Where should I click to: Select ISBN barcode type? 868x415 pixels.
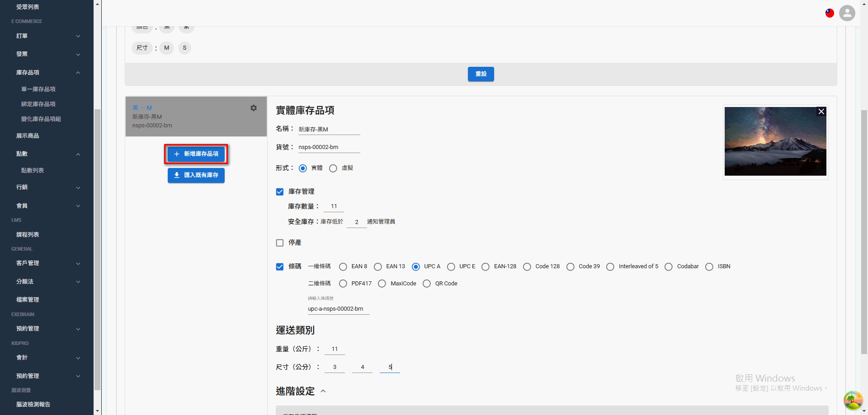tap(709, 267)
